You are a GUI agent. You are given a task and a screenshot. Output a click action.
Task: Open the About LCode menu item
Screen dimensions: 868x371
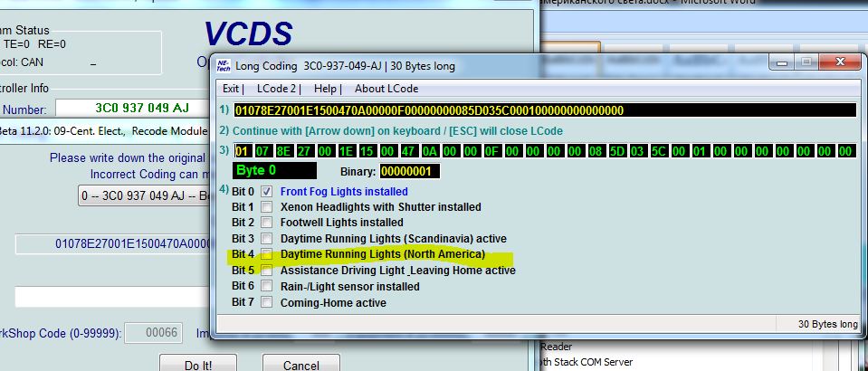coord(386,89)
